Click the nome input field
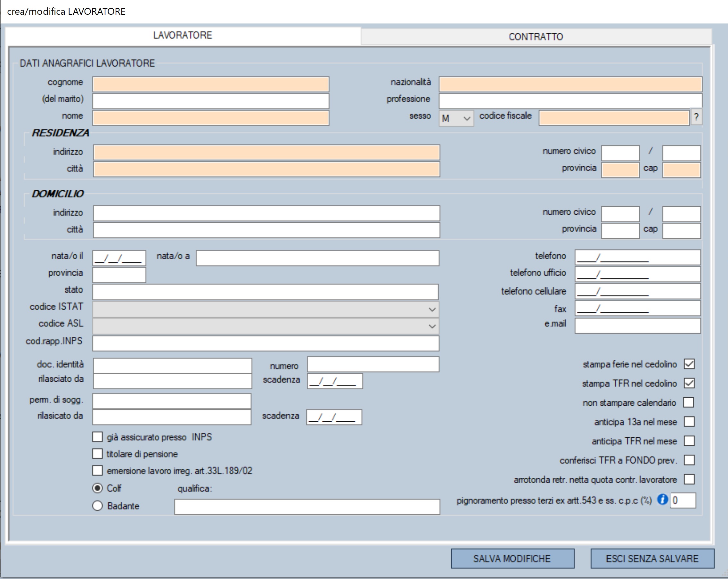This screenshot has width=728, height=579. coord(211,118)
